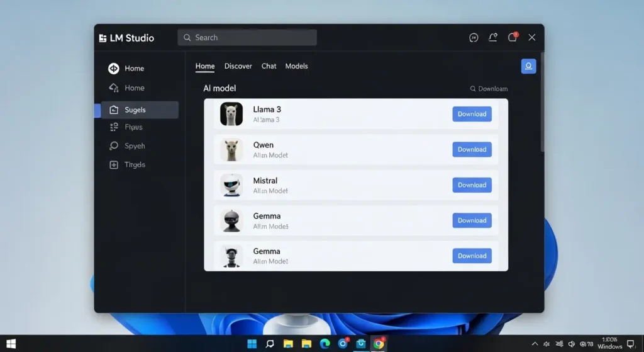Click the Llama 3 alpaca avatar
The height and width of the screenshot is (352, 644).
[x=231, y=114]
